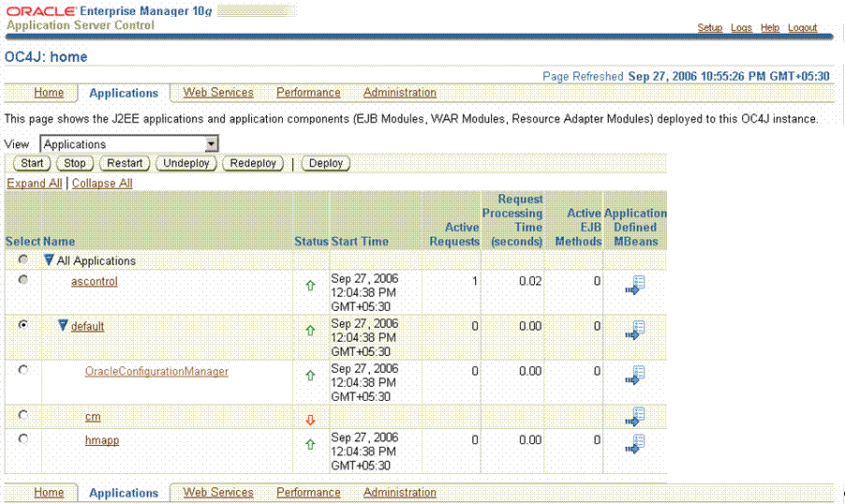The height and width of the screenshot is (504, 845).
Task: Click the Start button
Action: tap(32, 163)
